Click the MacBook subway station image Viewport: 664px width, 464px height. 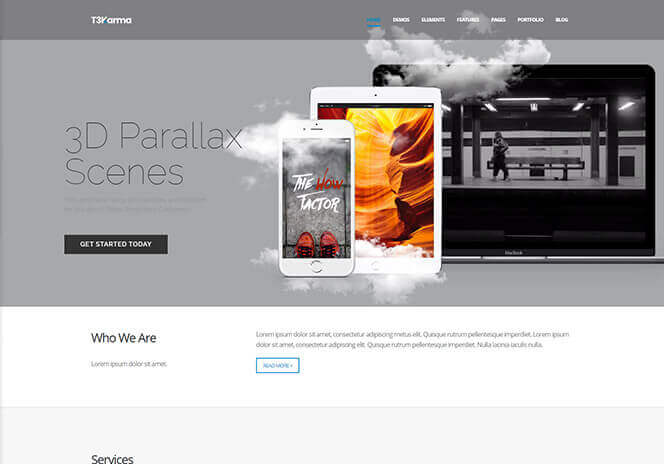[540, 155]
